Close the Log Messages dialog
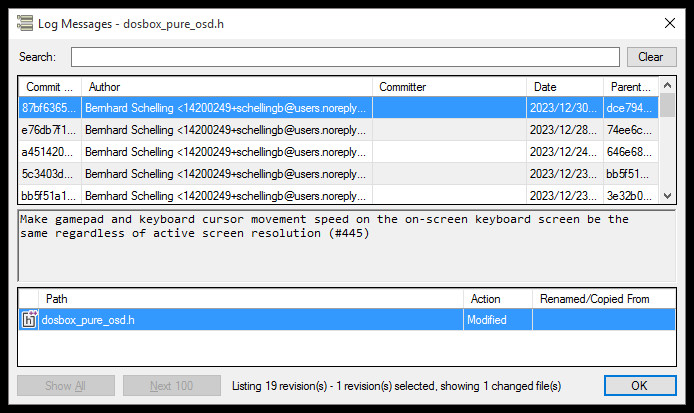This screenshot has height=413, width=694. click(x=670, y=23)
